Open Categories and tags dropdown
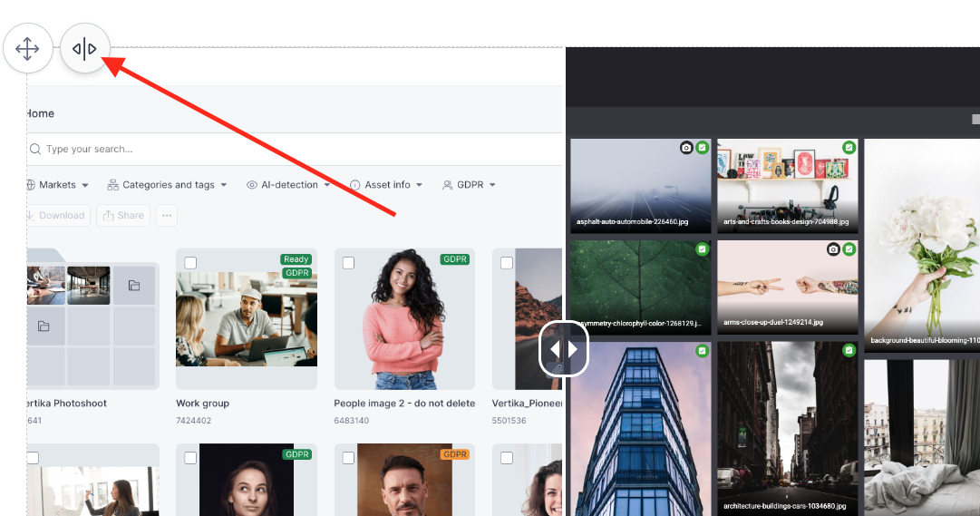Screen dimensions: 980x516 pos(167,184)
